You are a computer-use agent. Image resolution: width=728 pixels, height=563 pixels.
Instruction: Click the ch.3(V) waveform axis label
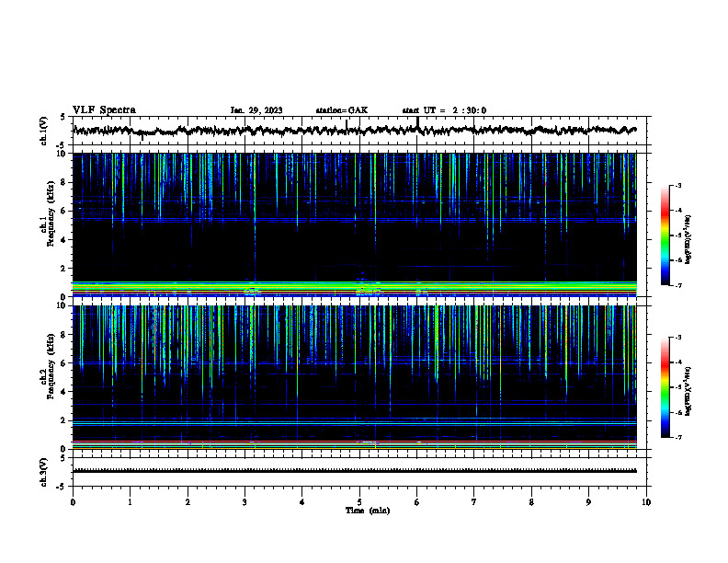tap(44, 472)
